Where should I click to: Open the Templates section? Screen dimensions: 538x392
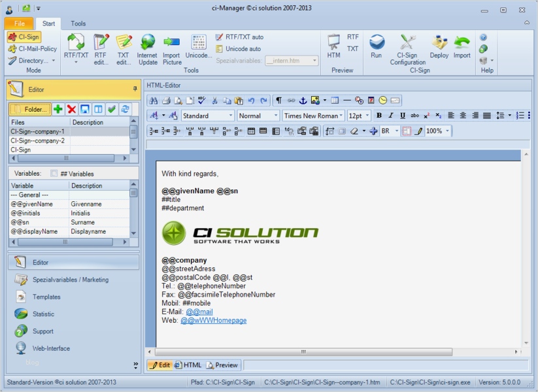coord(73,297)
